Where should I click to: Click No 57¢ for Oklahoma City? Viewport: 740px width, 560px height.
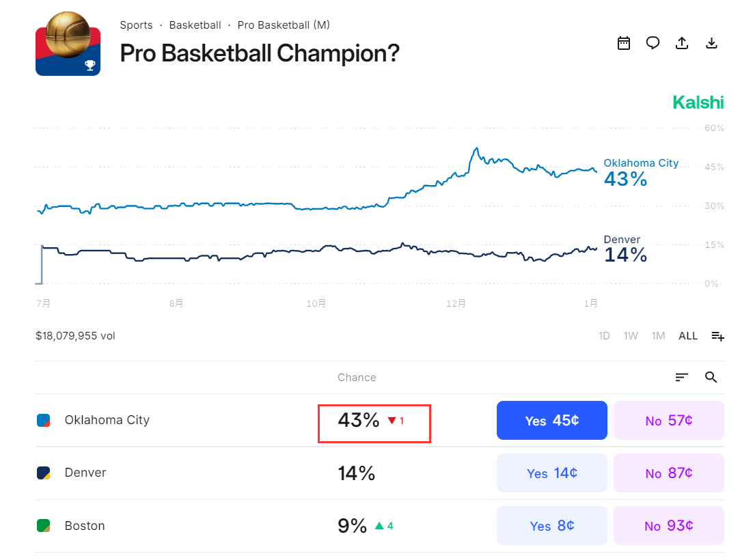click(x=668, y=421)
